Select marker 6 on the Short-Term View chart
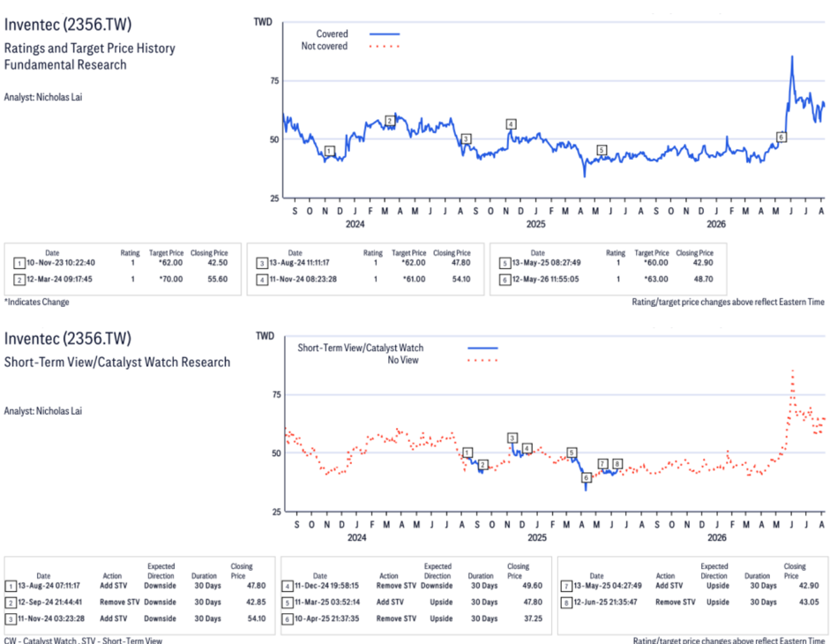Screen dimensions: 830x644 click(586, 477)
